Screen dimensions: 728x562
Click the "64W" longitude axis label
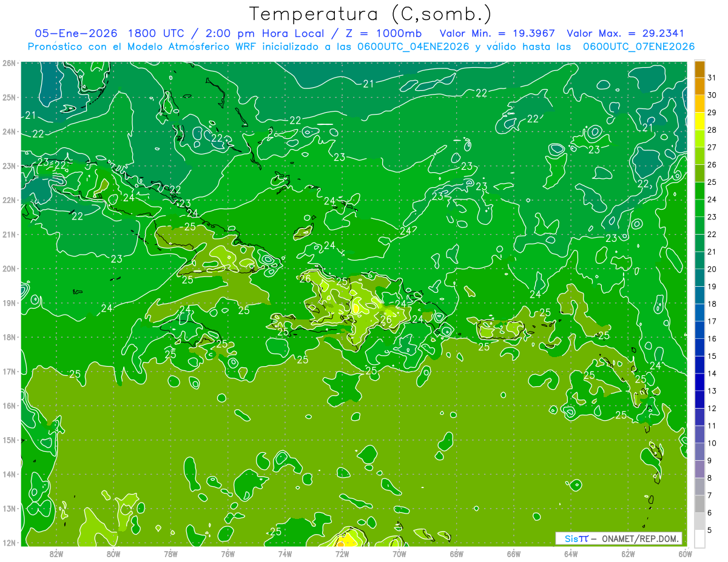coord(571,553)
